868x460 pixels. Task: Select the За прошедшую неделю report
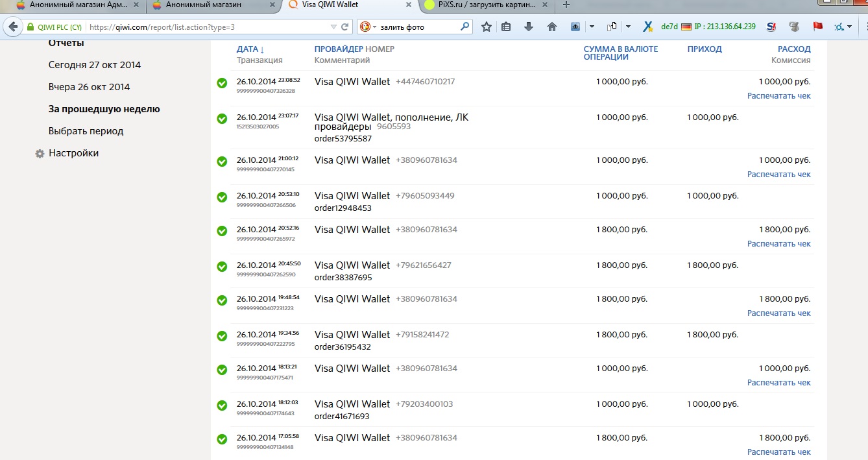pos(104,109)
